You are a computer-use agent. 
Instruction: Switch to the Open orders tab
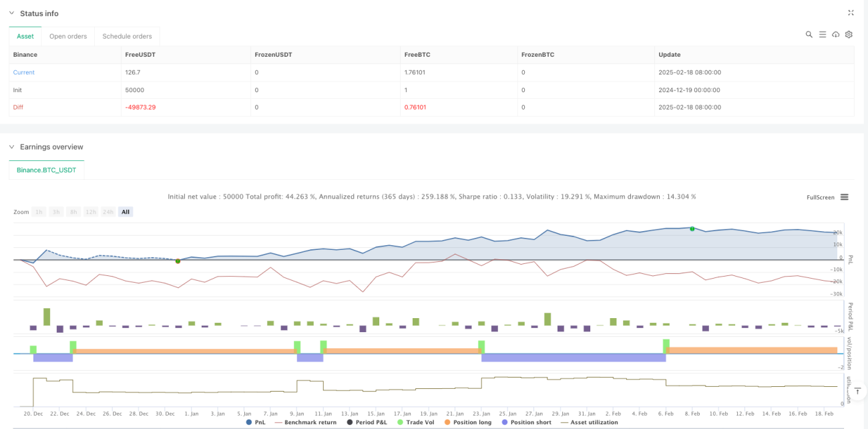pos(67,36)
